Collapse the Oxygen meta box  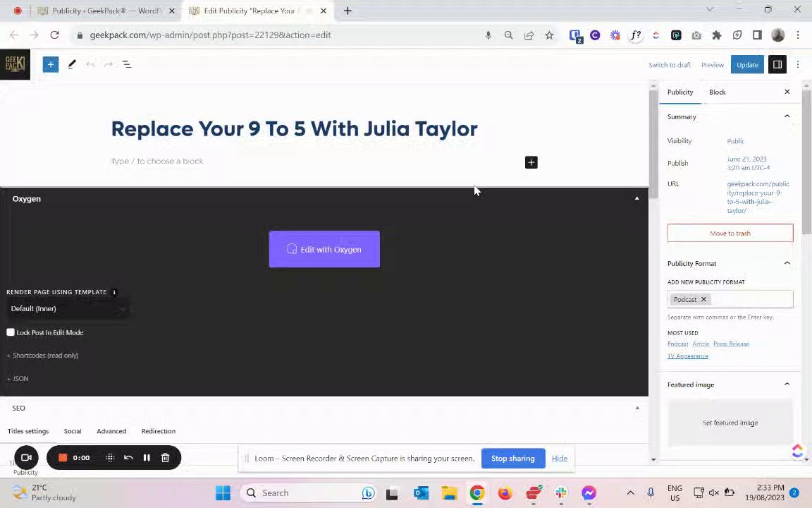(637, 198)
